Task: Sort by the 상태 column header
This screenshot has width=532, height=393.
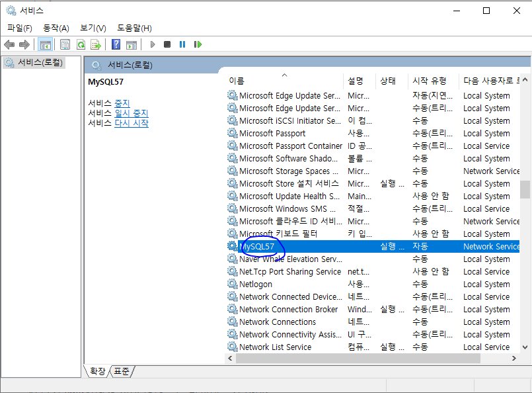Action: [x=392, y=81]
